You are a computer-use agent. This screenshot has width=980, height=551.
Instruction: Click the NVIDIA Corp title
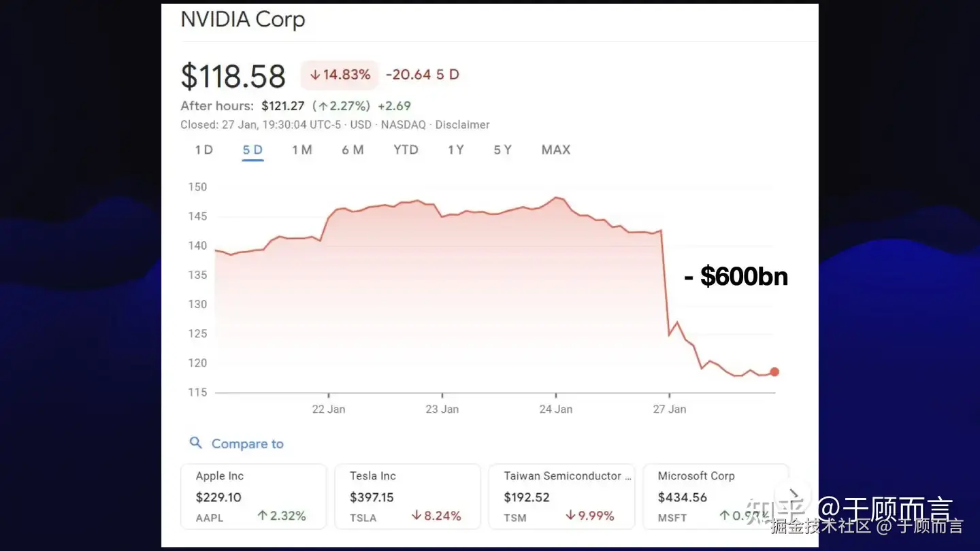coord(243,20)
